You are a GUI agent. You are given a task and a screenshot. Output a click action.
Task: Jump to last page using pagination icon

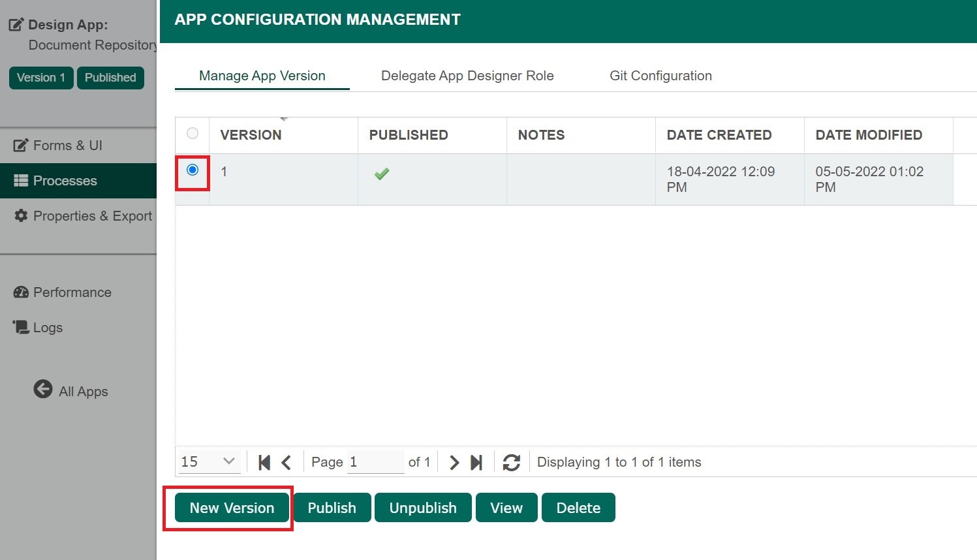click(476, 463)
